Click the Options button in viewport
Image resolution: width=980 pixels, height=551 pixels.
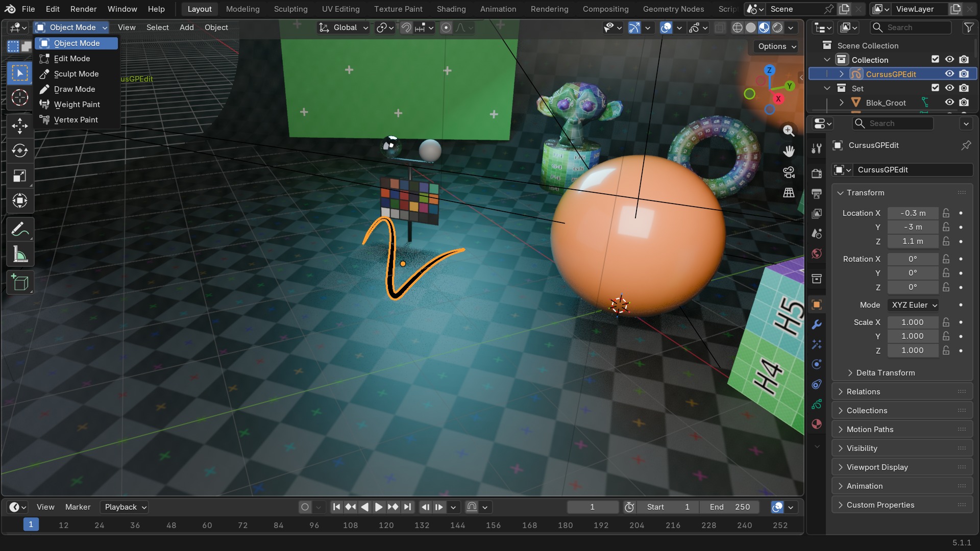pyautogui.click(x=776, y=46)
